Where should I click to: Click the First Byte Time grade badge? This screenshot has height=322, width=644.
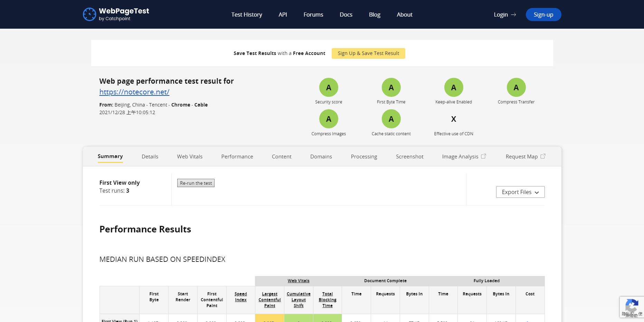click(391, 88)
